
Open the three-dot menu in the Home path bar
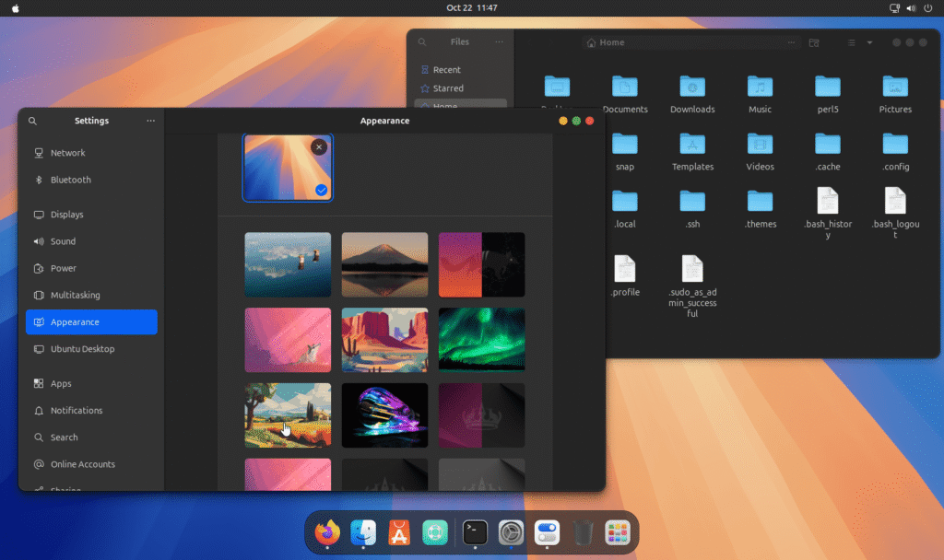click(791, 42)
